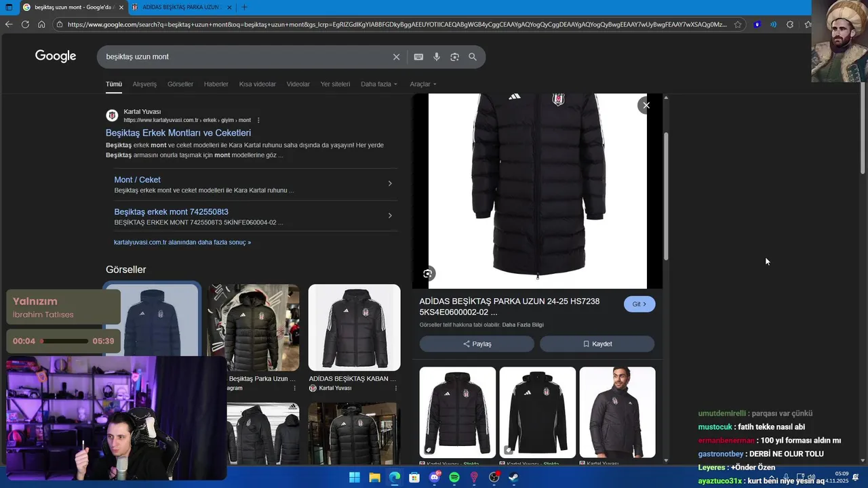Open Daha Fazla Bilgi copyright link
This screenshot has width=868, height=488.
[x=523, y=325]
